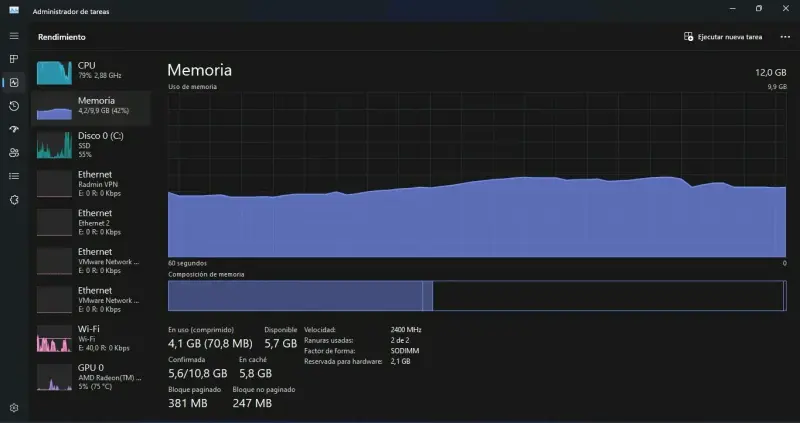Select the Memoria performance entry
The width and height of the screenshot is (800, 423).
pyautogui.click(x=91, y=108)
